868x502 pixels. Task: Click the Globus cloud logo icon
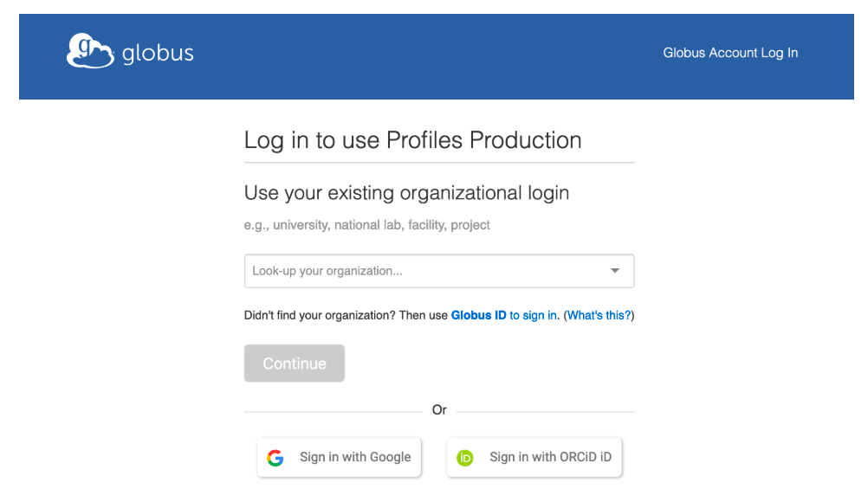tap(90, 51)
